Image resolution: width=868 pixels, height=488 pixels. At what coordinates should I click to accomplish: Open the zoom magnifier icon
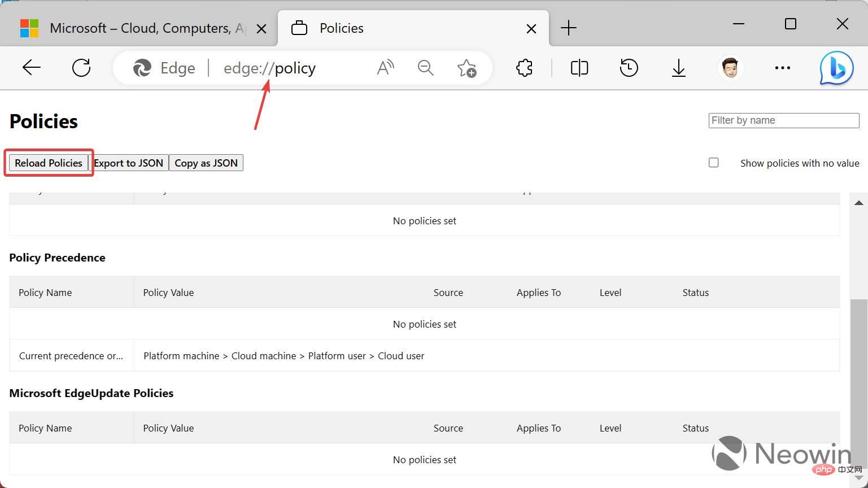(425, 68)
